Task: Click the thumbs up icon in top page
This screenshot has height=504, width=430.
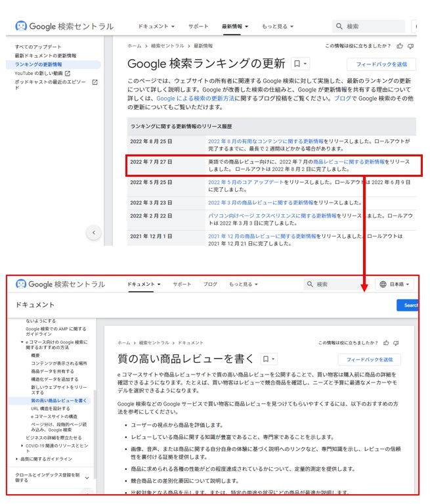Action: (400, 46)
